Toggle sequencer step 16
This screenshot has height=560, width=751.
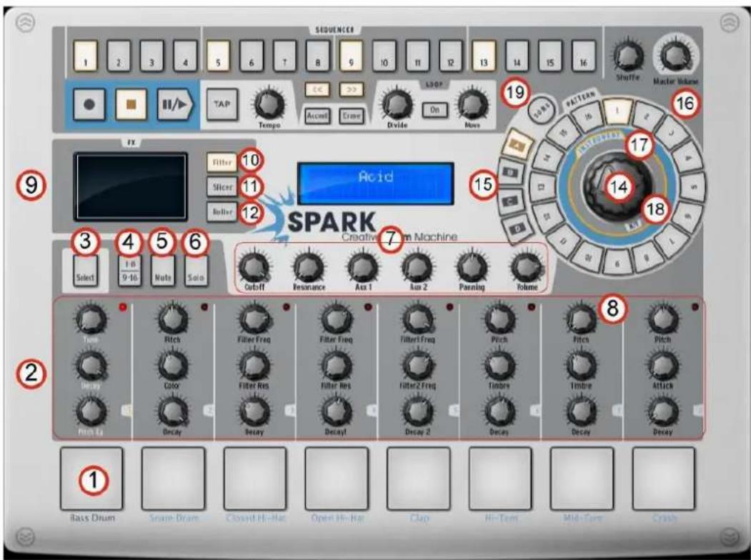[583, 56]
